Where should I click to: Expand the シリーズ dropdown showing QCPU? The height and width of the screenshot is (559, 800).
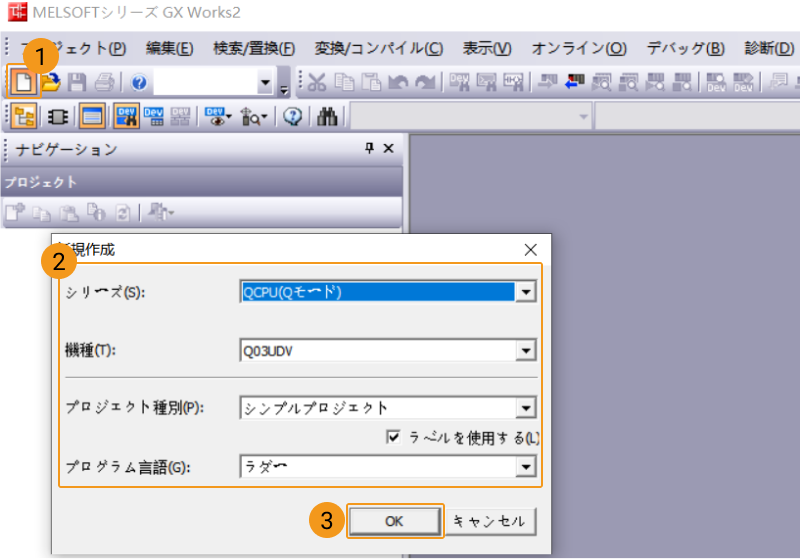tap(526, 292)
